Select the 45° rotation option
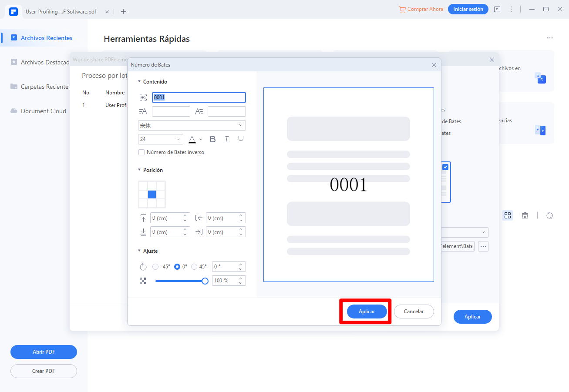 (x=194, y=267)
